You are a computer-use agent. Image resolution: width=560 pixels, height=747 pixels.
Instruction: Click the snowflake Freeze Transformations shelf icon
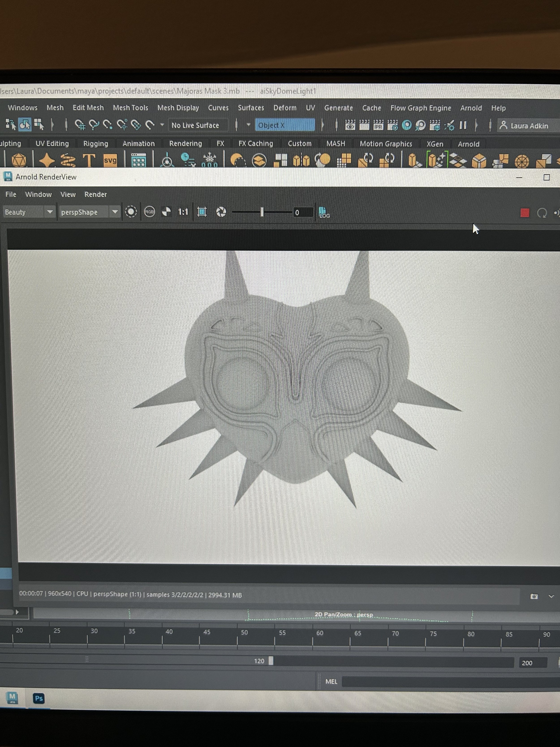click(x=209, y=160)
